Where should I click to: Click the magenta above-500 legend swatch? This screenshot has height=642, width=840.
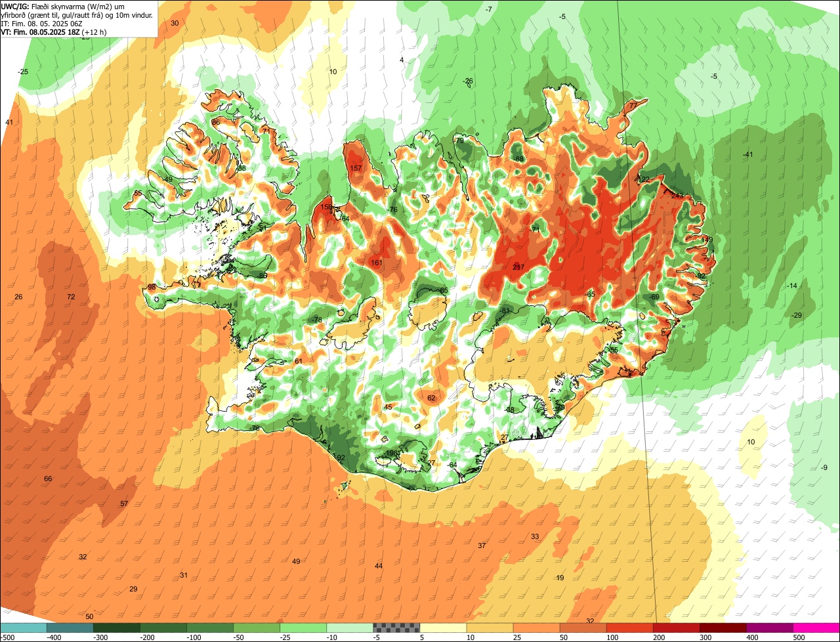pos(816,628)
